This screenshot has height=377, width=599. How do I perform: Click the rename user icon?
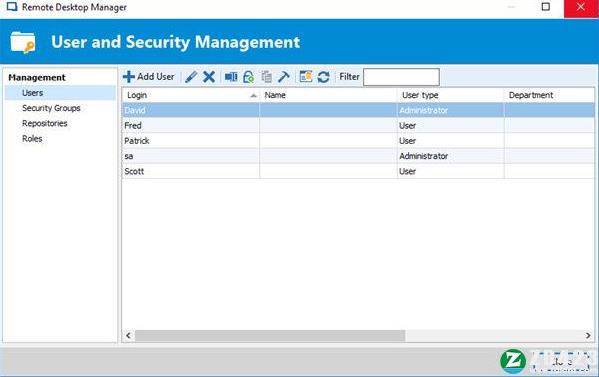click(x=231, y=77)
